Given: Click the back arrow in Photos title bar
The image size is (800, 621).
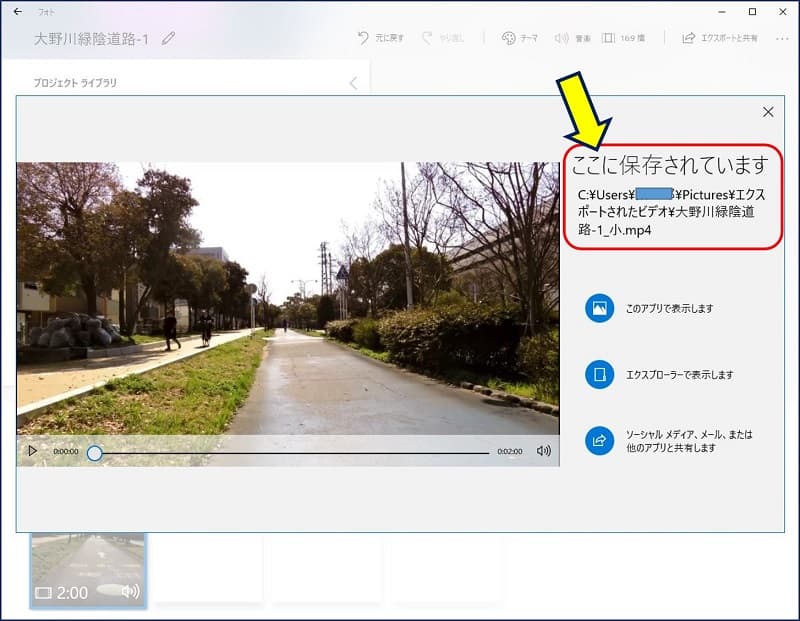Looking at the screenshot, I should coord(17,12).
